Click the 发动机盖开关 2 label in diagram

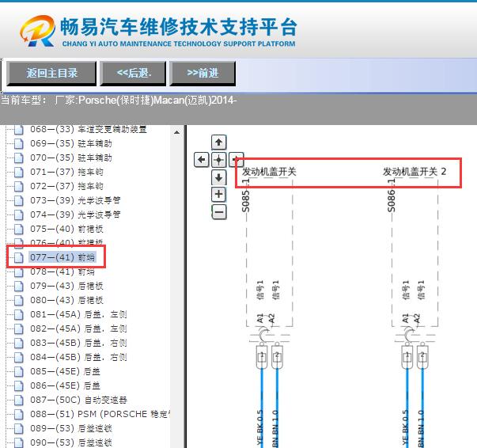pyautogui.click(x=415, y=172)
